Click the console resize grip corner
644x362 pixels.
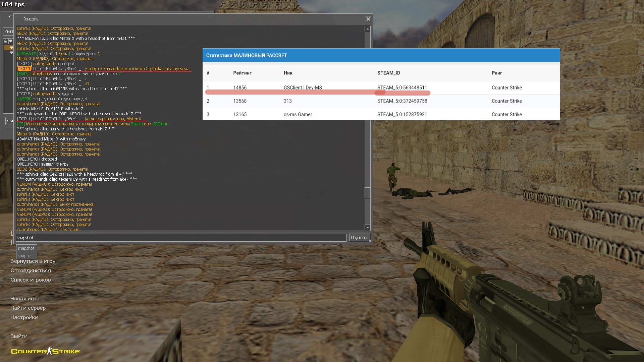(370, 240)
